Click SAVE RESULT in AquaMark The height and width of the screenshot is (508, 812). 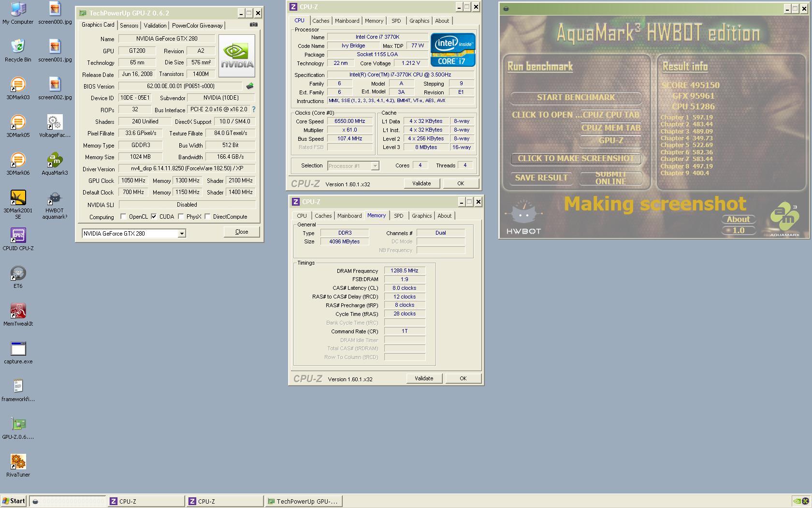pyautogui.click(x=541, y=178)
